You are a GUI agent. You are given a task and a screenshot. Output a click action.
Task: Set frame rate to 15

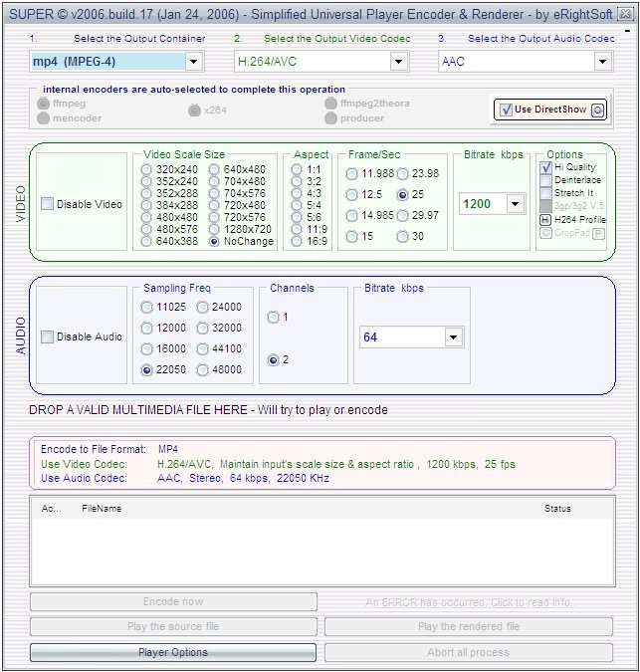click(x=351, y=236)
